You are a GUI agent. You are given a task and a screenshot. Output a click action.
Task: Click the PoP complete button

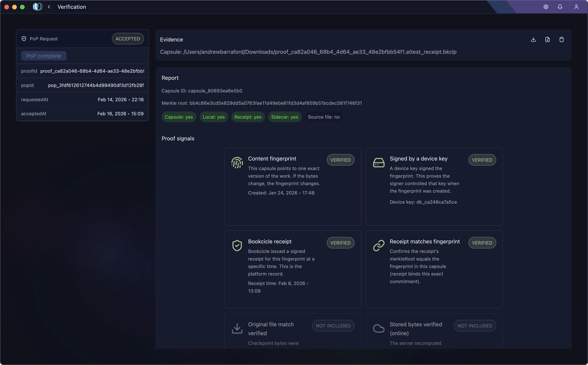click(44, 56)
